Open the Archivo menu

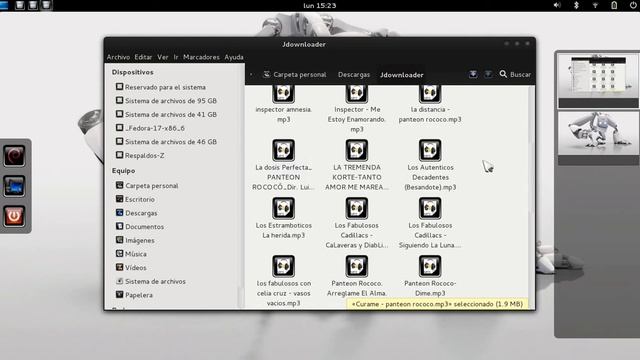(x=118, y=57)
